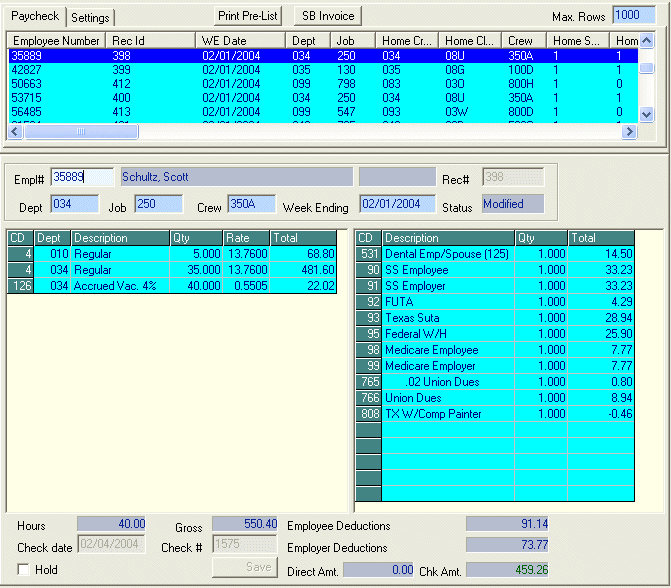
Task: Click Employee Deductions value 91.14
Action: pos(508,524)
